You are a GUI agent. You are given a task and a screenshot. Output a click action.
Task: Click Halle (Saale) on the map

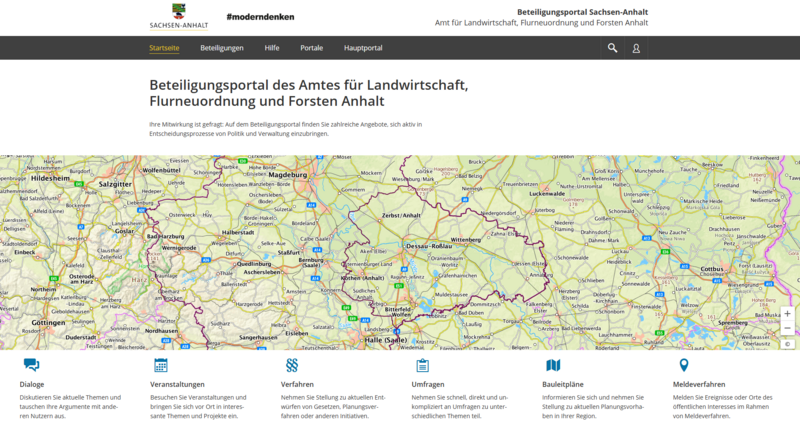point(386,340)
